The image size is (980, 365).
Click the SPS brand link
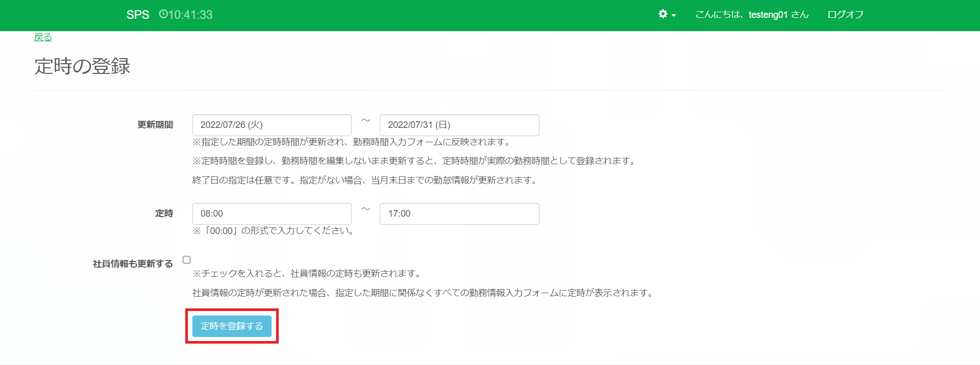pos(138,15)
